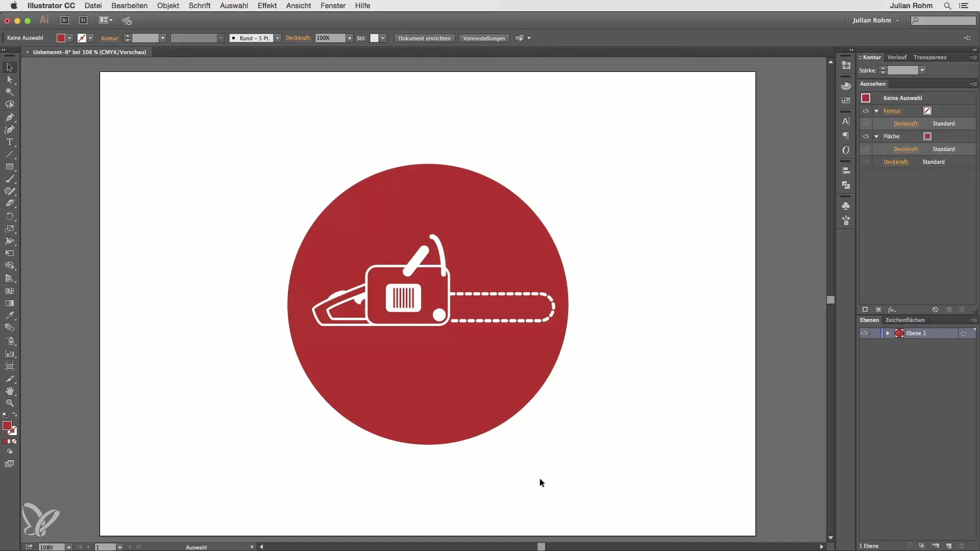Open the zoom level dropdown at bottom
Viewport: 980px width, 551px height.
click(x=68, y=547)
